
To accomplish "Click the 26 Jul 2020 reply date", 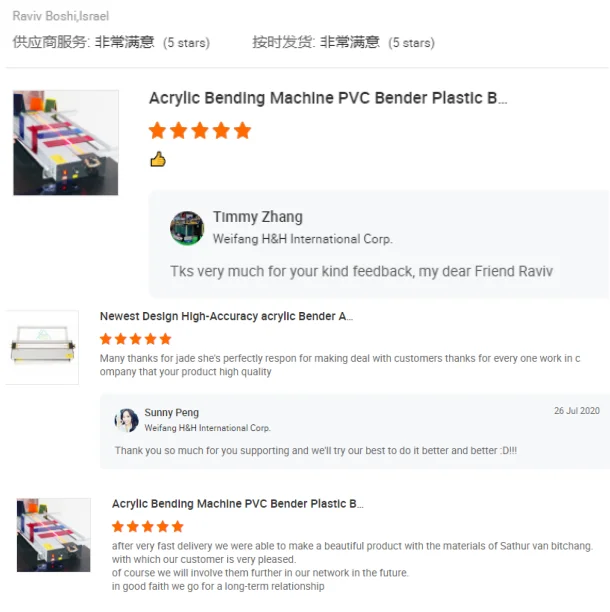I will (x=577, y=411).
